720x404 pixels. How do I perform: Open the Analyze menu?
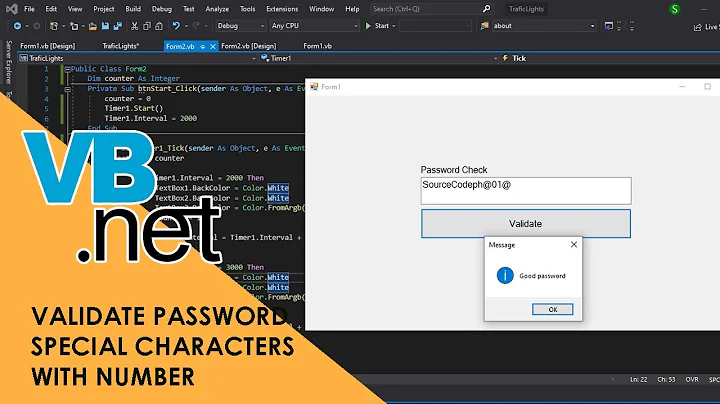tap(217, 9)
